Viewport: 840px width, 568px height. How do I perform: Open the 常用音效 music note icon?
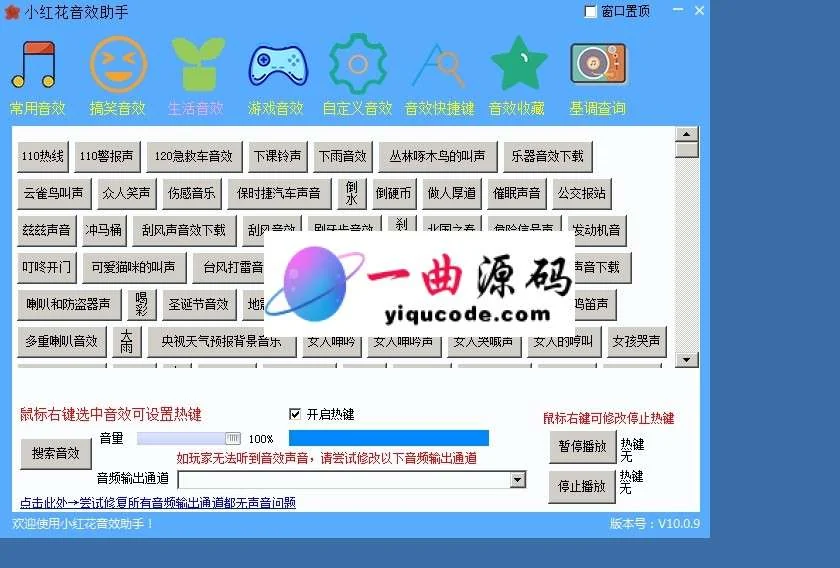[34, 66]
